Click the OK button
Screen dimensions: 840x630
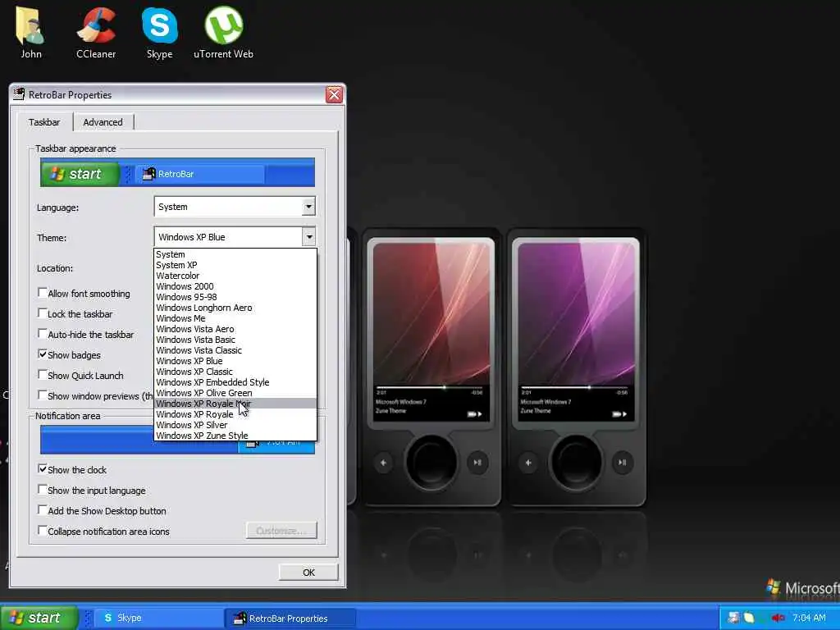pyautogui.click(x=308, y=572)
